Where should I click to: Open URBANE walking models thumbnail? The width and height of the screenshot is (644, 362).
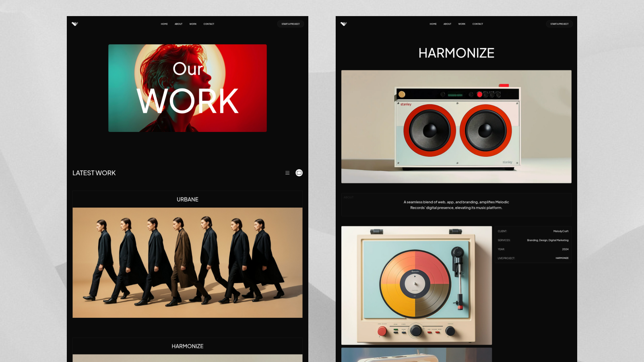coord(188,263)
